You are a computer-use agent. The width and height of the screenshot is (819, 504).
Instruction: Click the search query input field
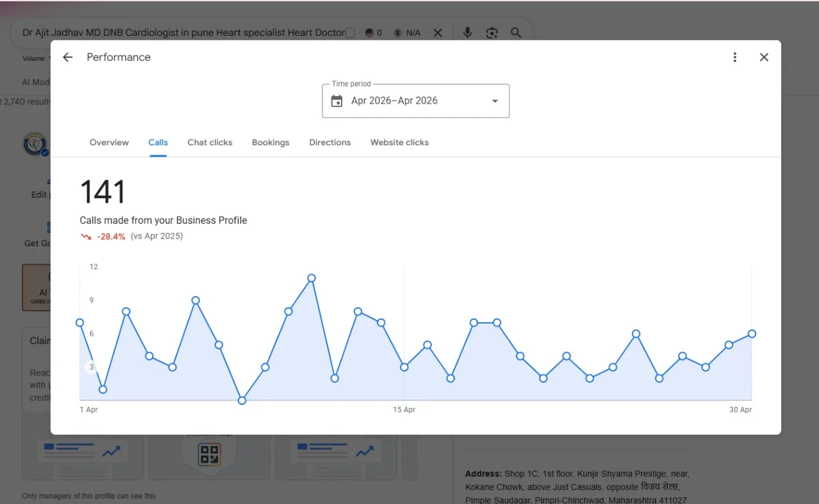[x=184, y=33]
